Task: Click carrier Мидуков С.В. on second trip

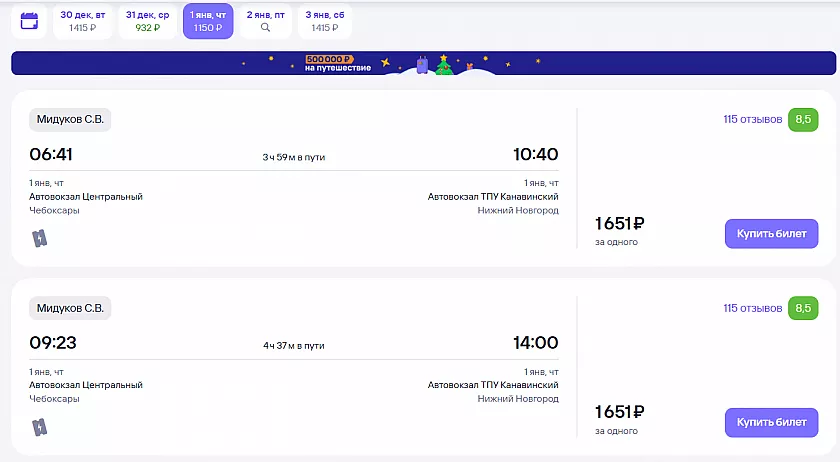Action: tap(70, 309)
